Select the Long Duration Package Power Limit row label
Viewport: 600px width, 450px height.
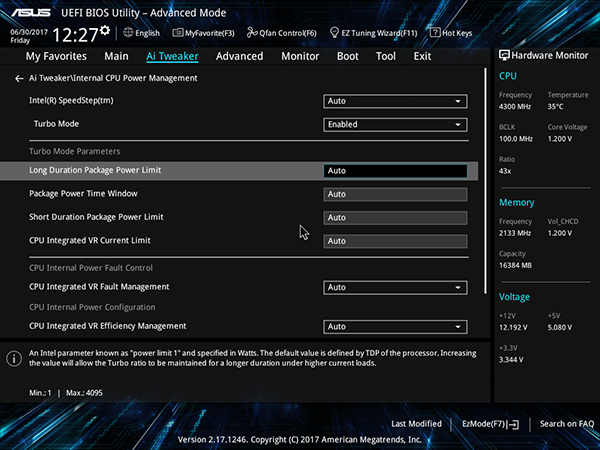click(x=95, y=170)
